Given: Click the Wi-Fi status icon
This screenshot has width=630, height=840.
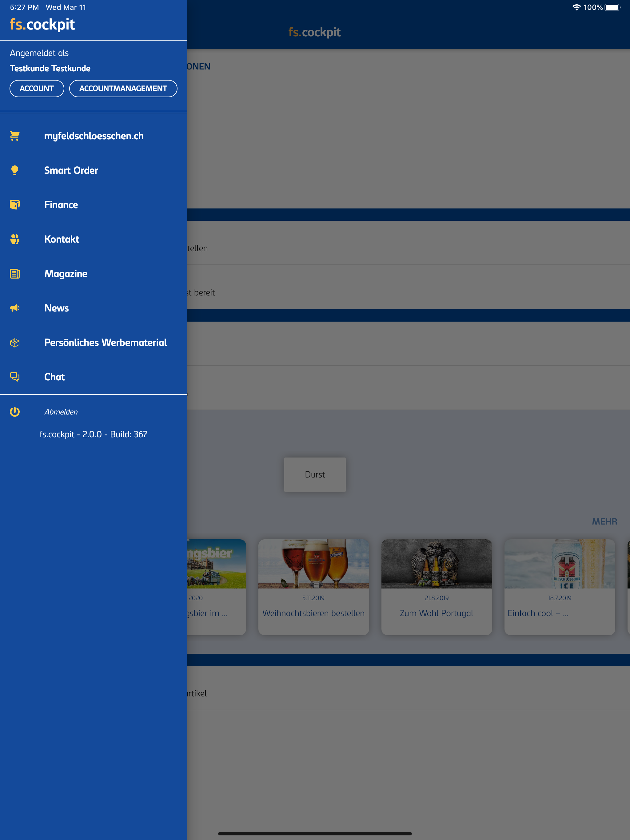Looking at the screenshot, I should click(576, 7).
